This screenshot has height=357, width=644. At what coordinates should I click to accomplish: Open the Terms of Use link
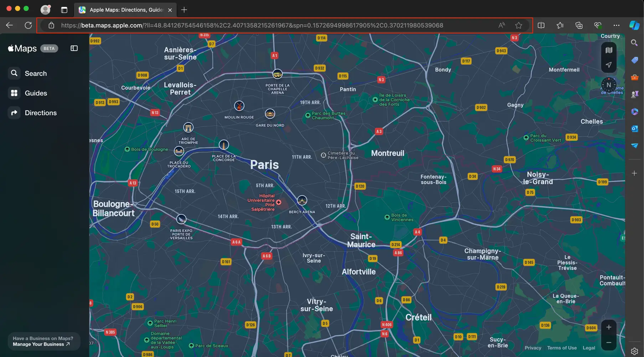pyautogui.click(x=562, y=348)
